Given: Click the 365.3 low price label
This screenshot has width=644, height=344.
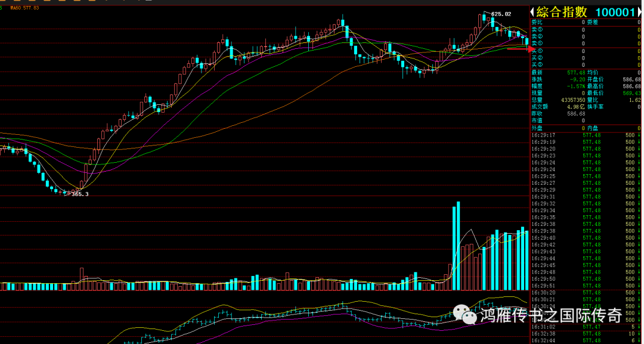Looking at the screenshot, I should point(80,194).
